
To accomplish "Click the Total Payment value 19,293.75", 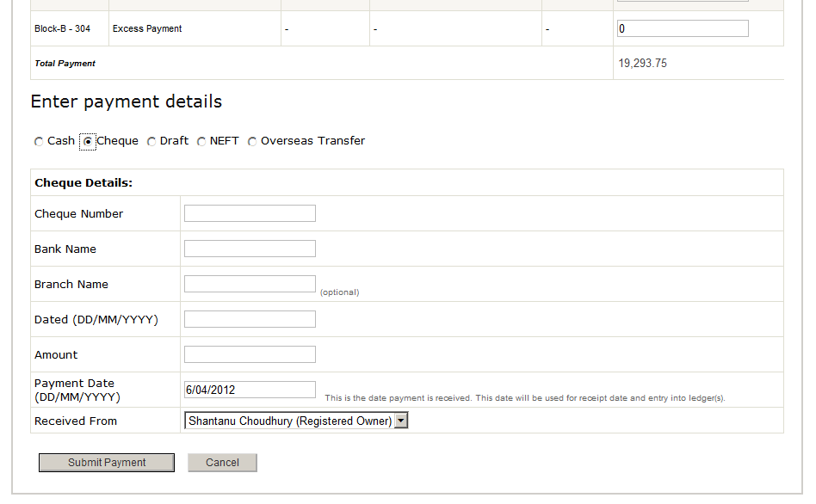I will click(643, 63).
